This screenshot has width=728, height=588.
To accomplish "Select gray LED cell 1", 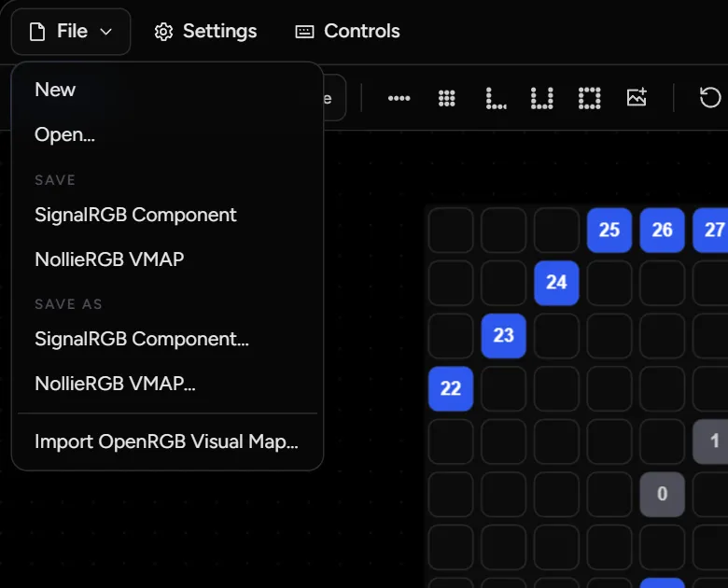I will coord(710,441).
